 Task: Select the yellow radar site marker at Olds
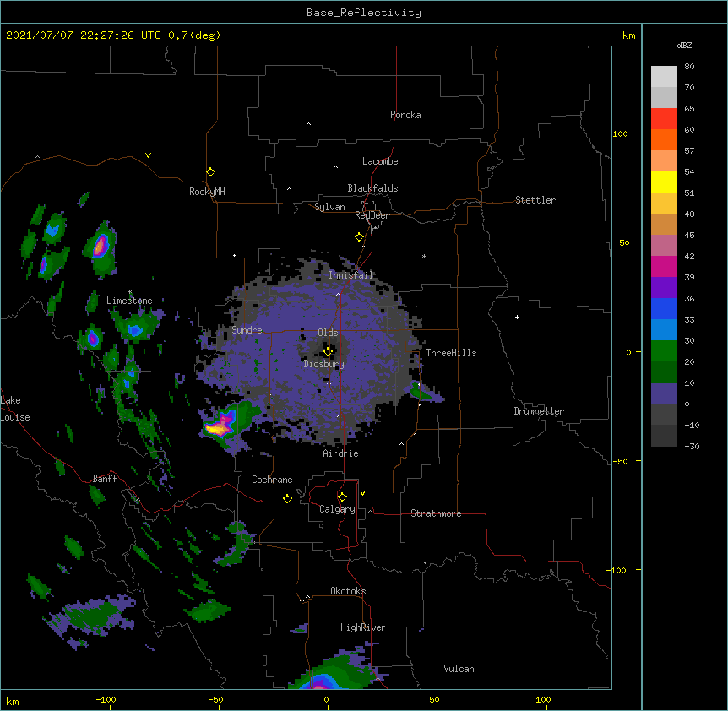point(328,351)
